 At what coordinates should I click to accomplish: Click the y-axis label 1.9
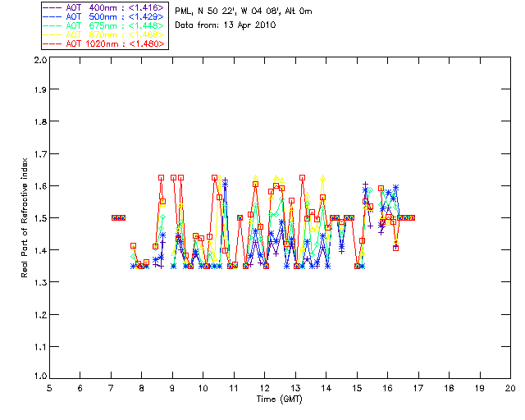(x=40, y=89)
